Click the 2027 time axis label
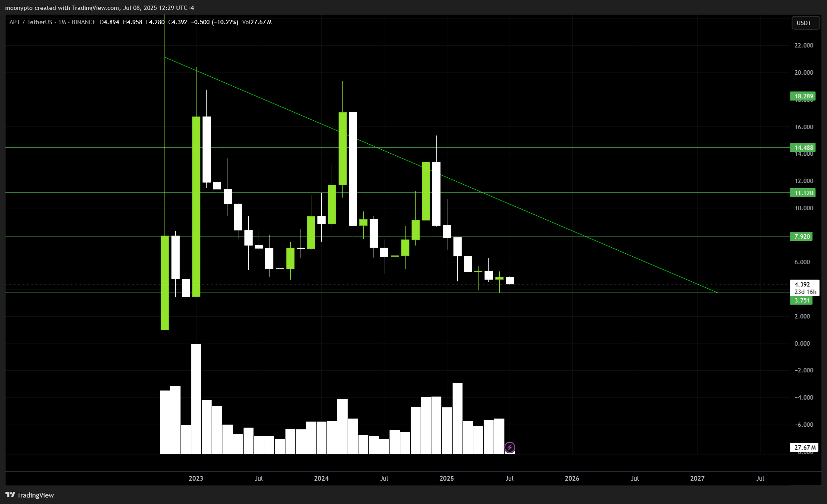The image size is (827, 504). tap(697, 478)
